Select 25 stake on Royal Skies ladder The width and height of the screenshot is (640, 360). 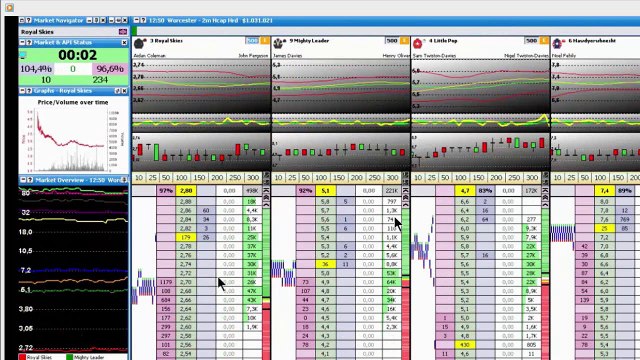[152, 178]
